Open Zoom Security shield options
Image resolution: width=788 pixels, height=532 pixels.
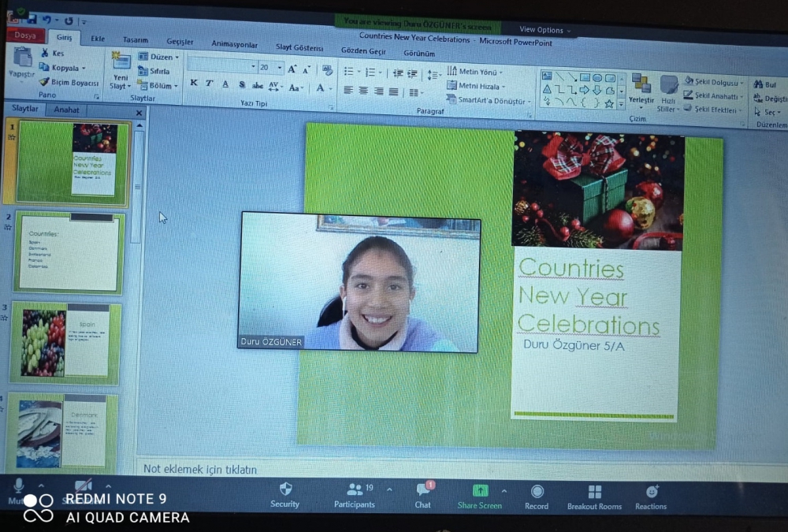coord(285,495)
